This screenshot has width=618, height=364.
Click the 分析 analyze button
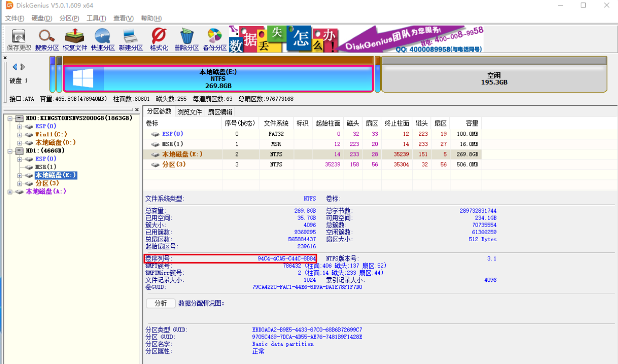[x=161, y=303]
